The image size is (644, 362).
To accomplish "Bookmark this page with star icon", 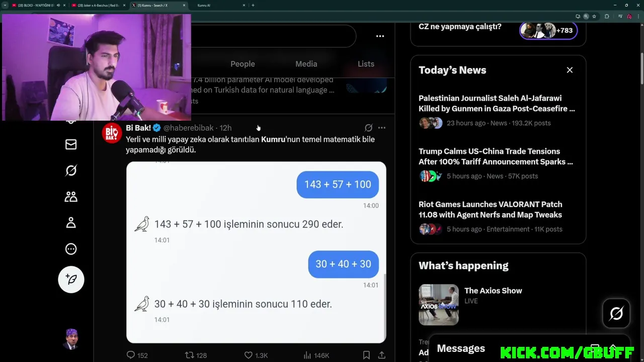I will [594, 16].
